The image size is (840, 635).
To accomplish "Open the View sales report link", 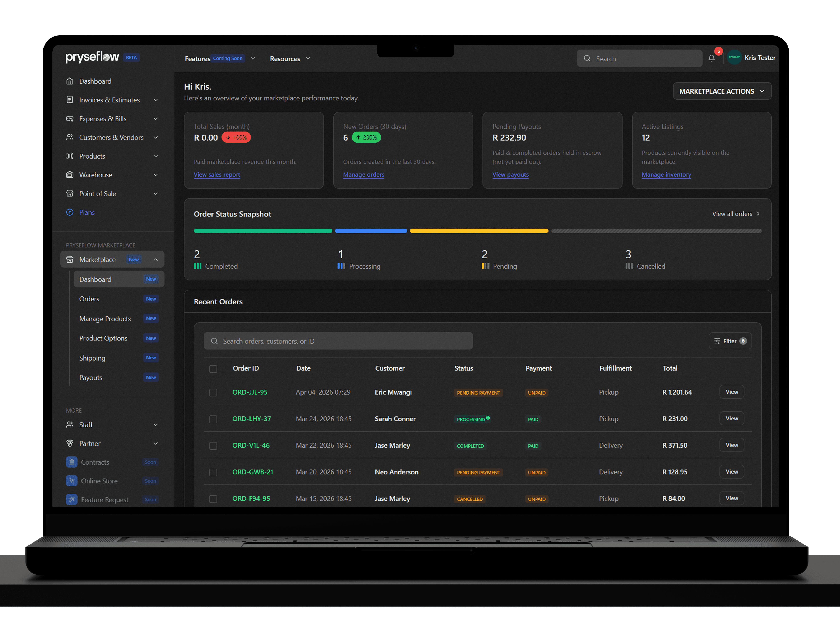I will click(217, 175).
